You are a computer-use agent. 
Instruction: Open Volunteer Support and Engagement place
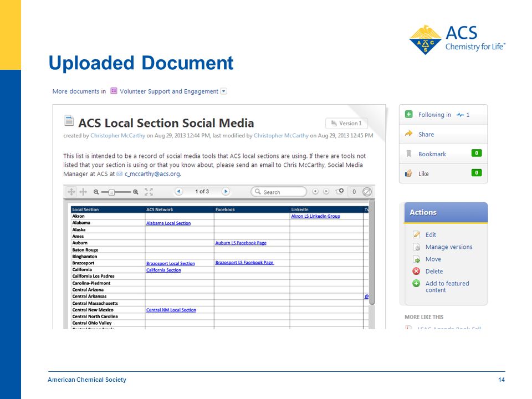[x=168, y=91]
